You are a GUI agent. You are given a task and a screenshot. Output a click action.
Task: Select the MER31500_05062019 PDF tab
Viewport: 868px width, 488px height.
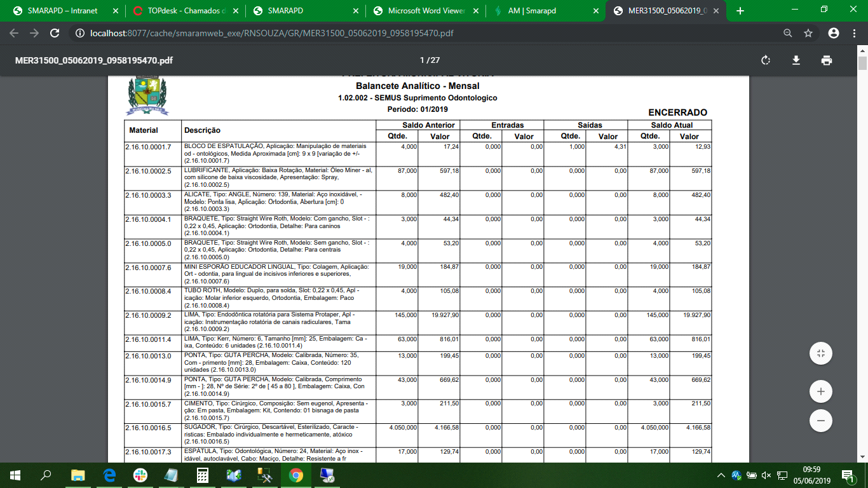pyautogui.click(x=667, y=11)
